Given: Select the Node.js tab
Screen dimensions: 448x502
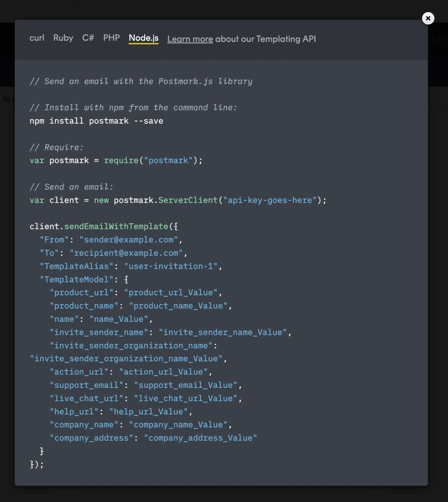Looking at the screenshot, I should pyautogui.click(x=143, y=38).
